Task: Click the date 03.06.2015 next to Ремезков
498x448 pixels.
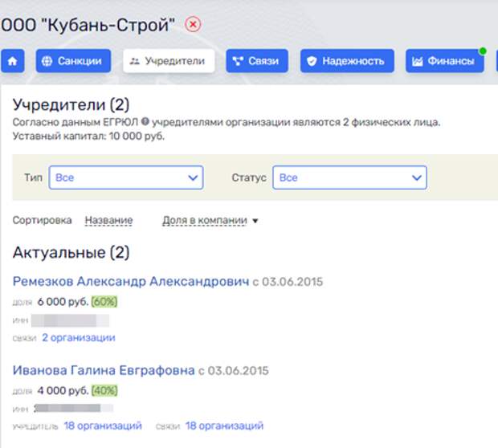Action: click(292, 282)
